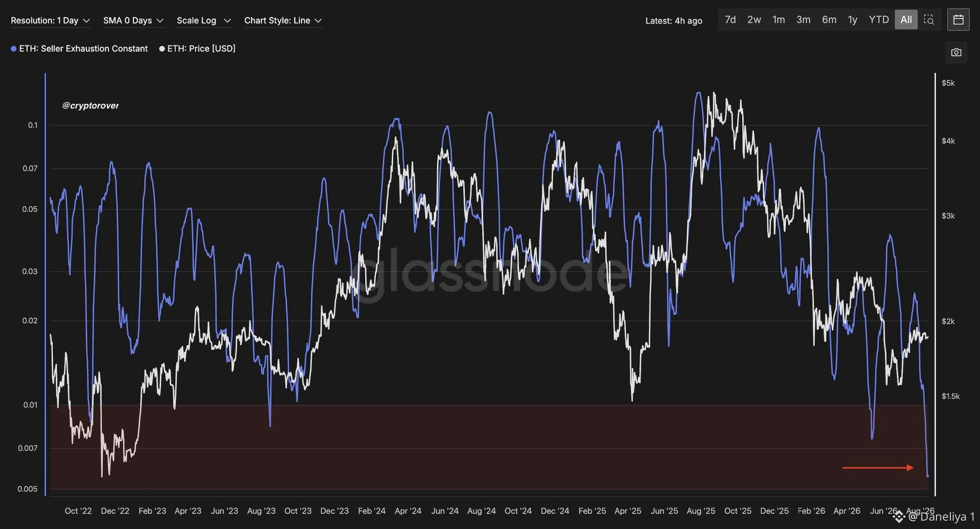Select the 1y time range

point(853,20)
